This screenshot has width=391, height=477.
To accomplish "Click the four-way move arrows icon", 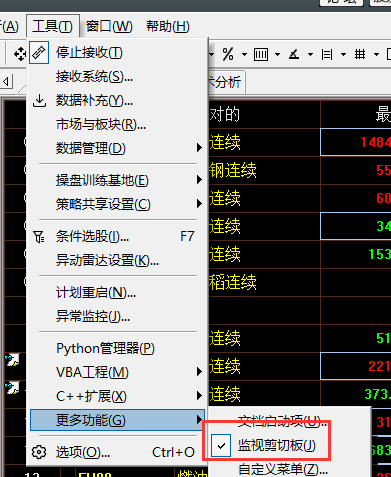I will (20, 54).
